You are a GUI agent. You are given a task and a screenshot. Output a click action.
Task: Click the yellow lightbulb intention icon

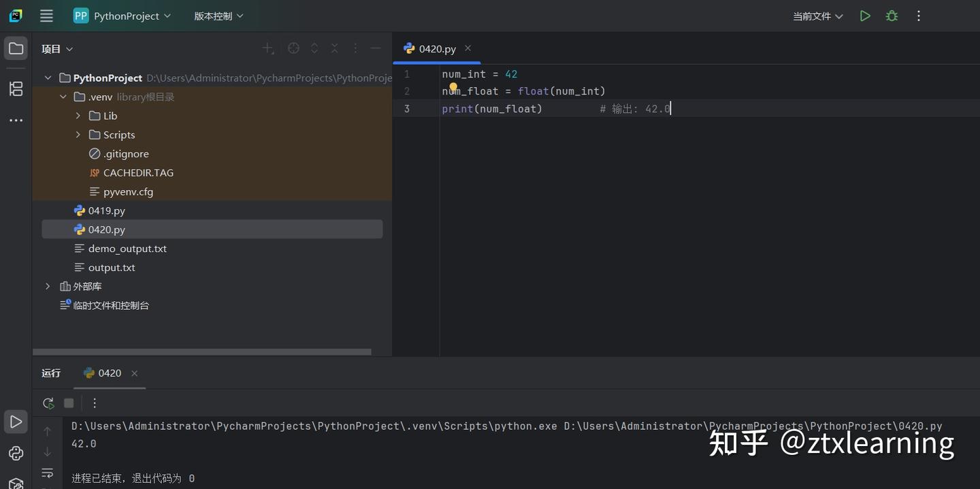click(453, 87)
